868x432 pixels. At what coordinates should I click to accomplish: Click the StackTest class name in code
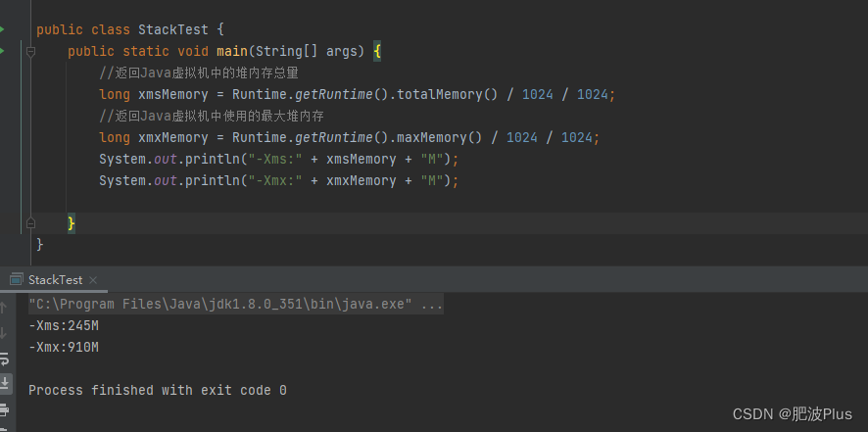(172, 29)
